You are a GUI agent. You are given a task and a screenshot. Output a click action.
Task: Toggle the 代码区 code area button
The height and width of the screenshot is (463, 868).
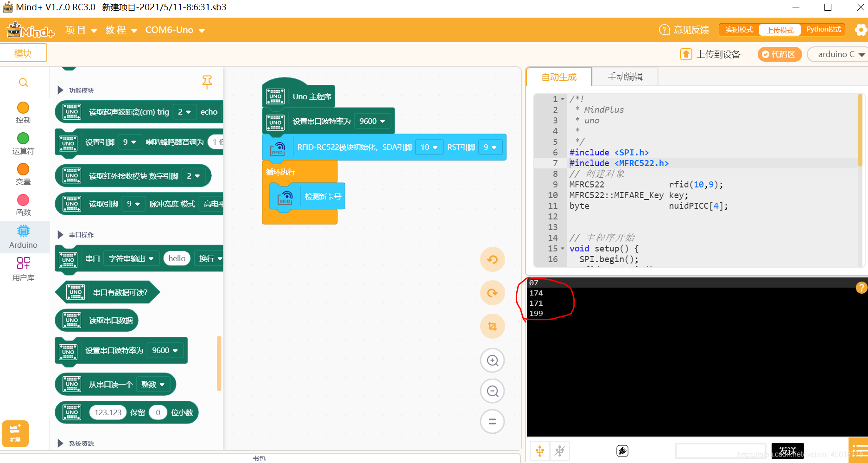pos(779,54)
